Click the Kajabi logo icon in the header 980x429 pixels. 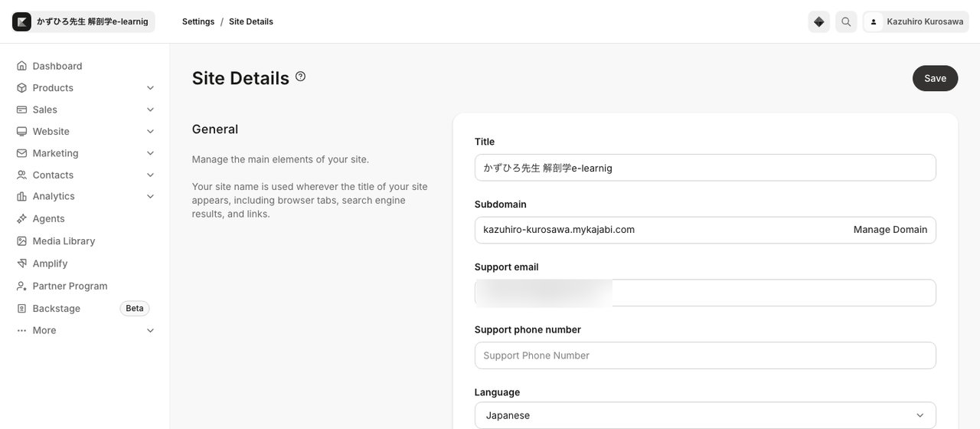[x=22, y=21]
